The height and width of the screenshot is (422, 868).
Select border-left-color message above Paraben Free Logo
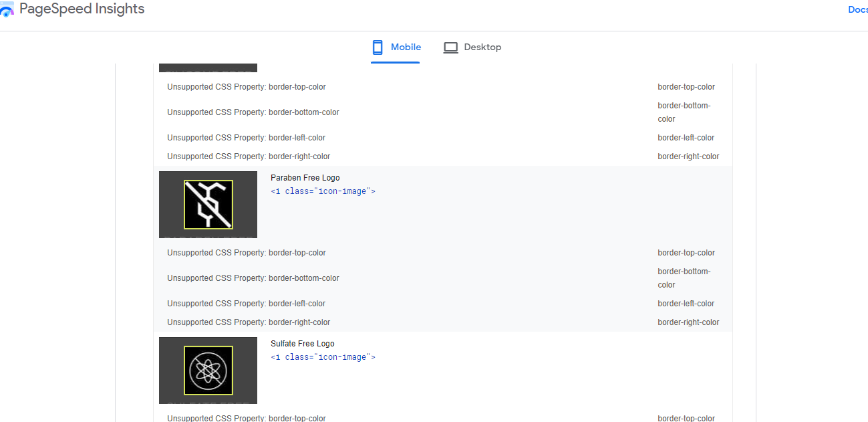[x=246, y=138]
